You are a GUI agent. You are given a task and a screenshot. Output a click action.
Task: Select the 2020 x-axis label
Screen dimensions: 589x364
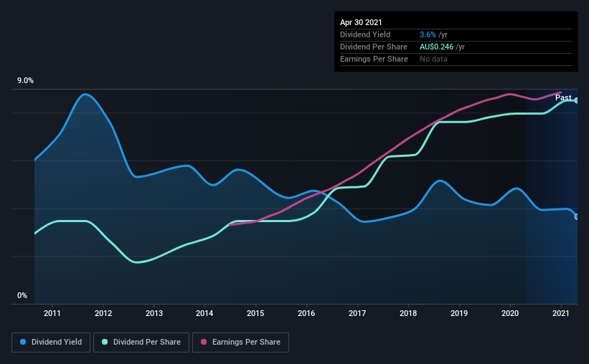(x=510, y=313)
